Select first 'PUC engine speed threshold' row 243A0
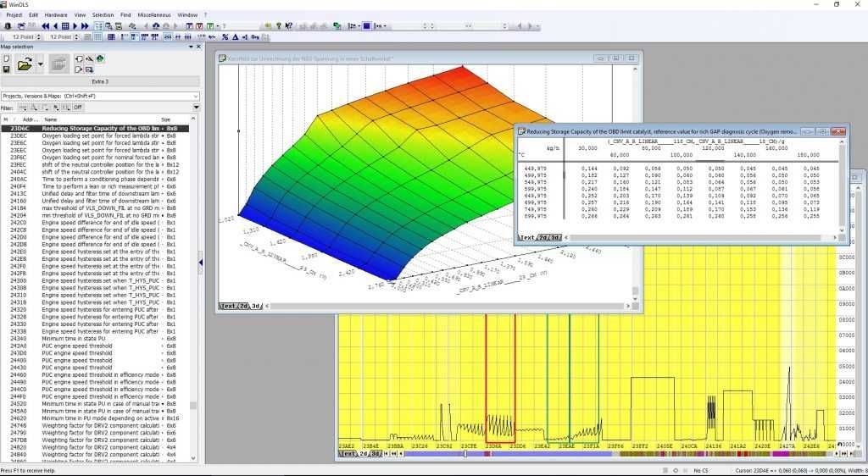 [x=95, y=346]
